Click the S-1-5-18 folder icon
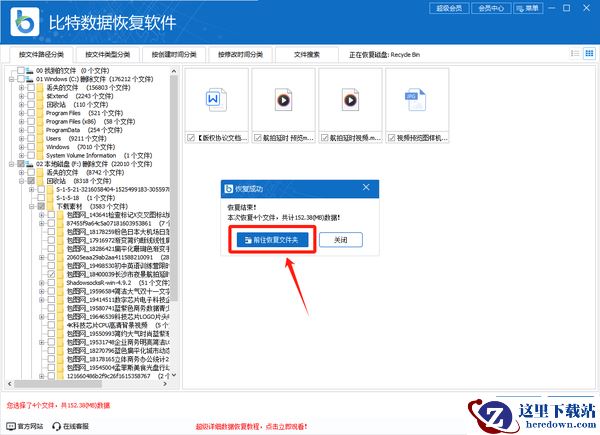This screenshot has width=600, height=435. pyautogui.click(x=50, y=198)
